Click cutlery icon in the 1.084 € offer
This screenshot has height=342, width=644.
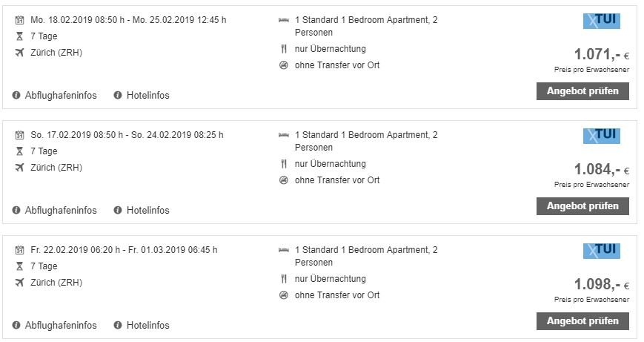(x=283, y=164)
